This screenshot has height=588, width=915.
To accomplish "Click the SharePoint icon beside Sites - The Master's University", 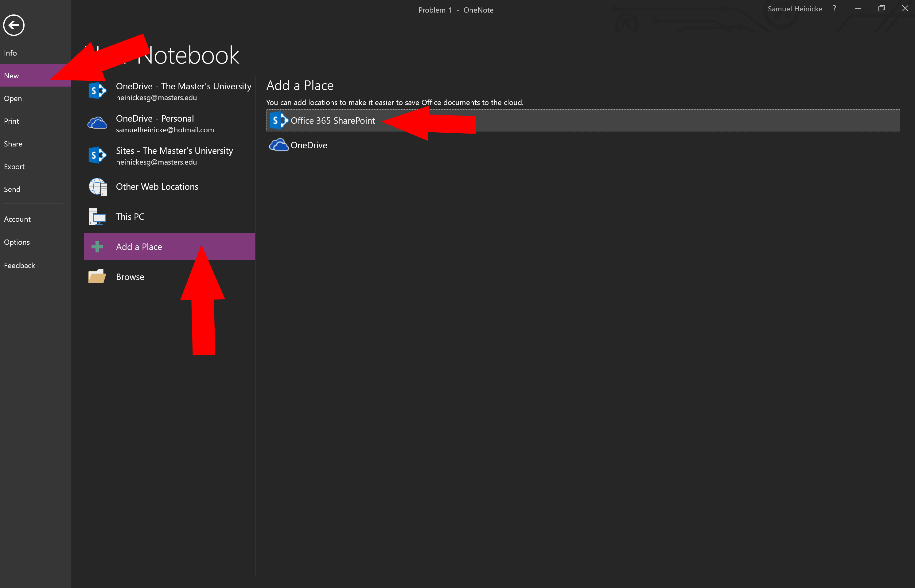I will 97,155.
